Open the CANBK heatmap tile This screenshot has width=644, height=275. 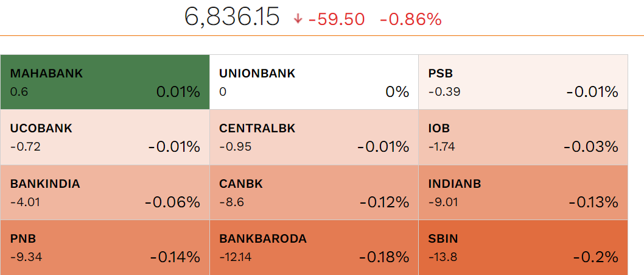tap(313, 192)
